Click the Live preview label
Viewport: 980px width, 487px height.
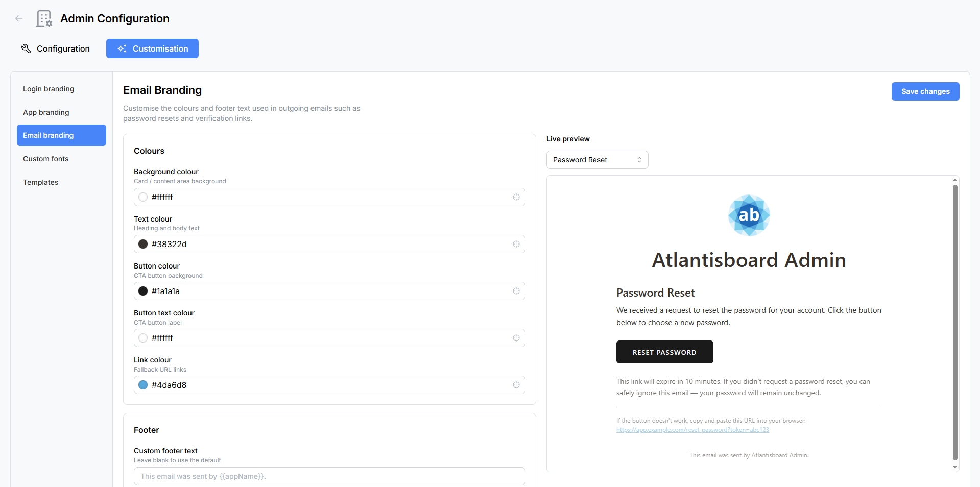pos(568,139)
